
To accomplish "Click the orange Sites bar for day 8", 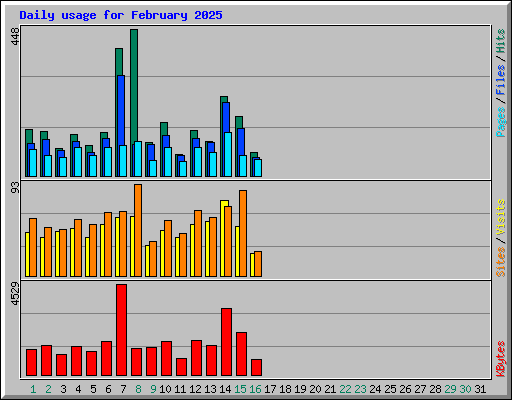I will pos(138,230).
